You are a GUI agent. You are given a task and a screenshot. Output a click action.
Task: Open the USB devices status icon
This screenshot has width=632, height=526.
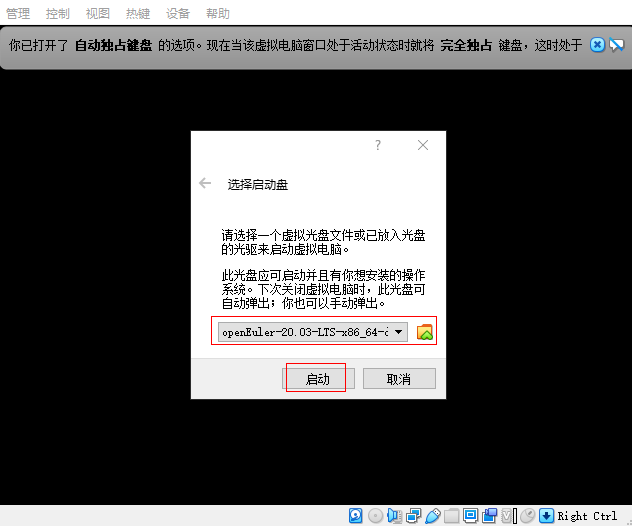point(432,516)
